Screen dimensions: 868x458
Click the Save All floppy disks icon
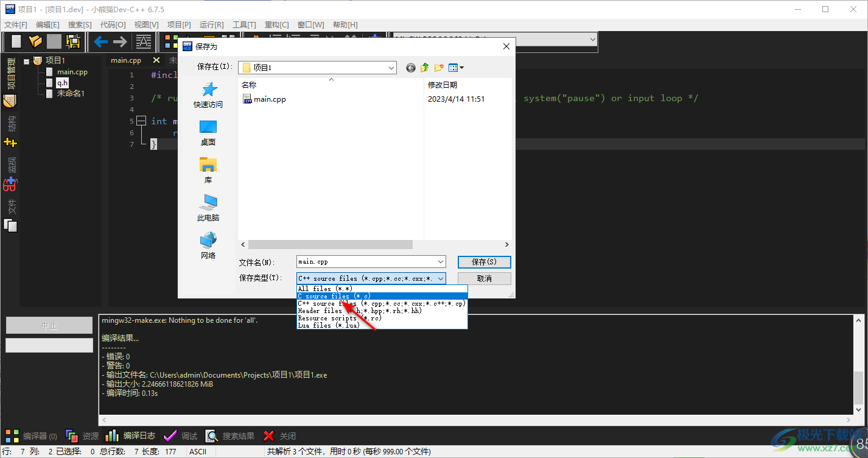tap(74, 41)
